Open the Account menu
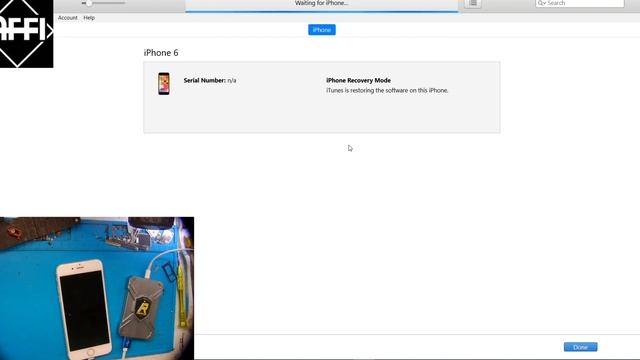Image resolution: width=640 pixels, height=360 pixels. pyautogui.click(x=67, y=18)
